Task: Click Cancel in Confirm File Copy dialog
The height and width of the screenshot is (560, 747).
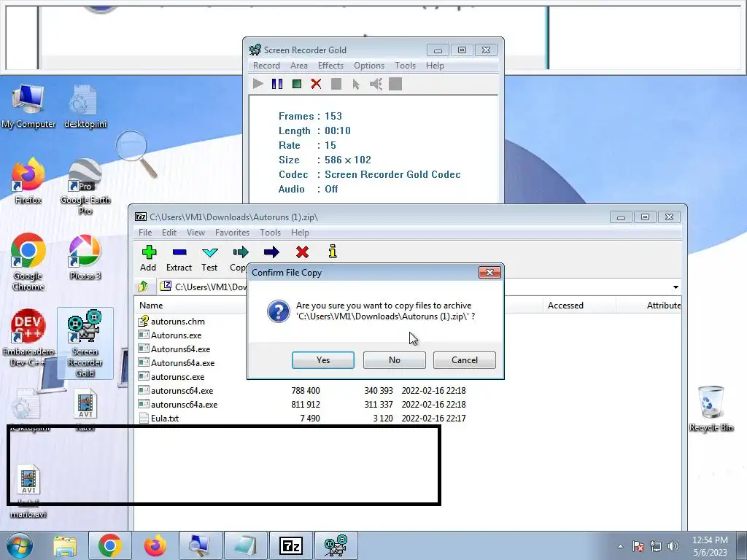Action: pos(465,360)
